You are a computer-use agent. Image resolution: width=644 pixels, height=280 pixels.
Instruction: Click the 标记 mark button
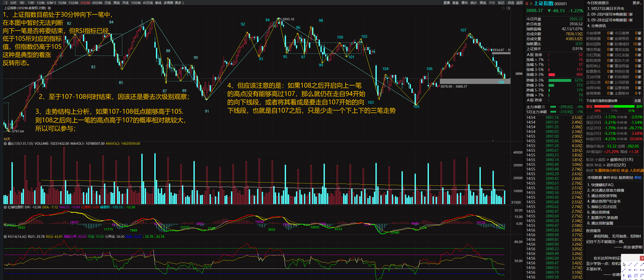tap(501, 3)
